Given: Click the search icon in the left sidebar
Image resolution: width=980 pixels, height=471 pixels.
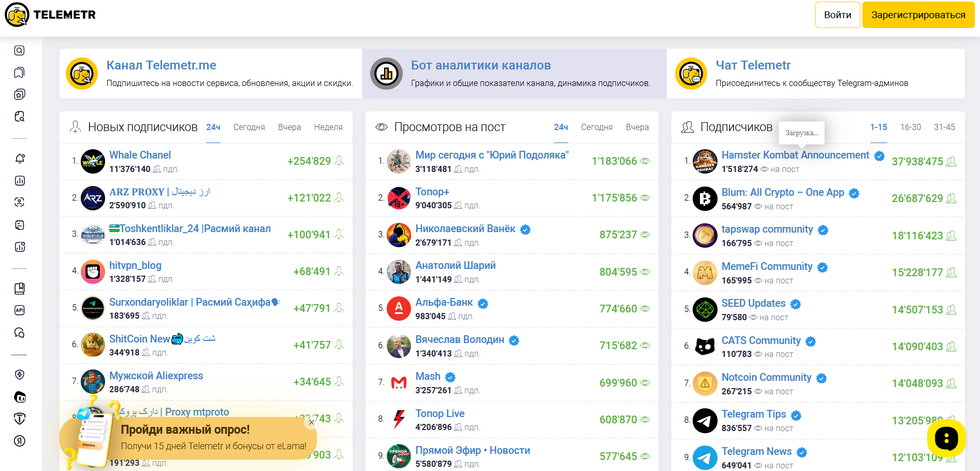Looking at the screenshot, I should click(19, 50).
